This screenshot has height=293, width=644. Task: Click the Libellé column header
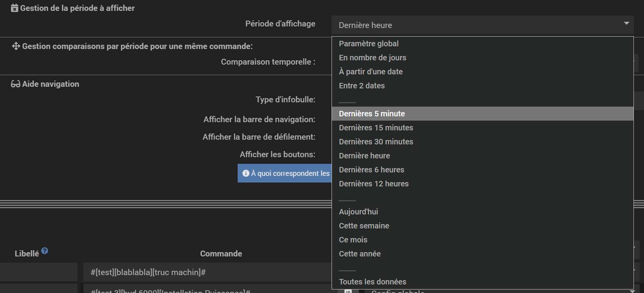tap(27, 254)
